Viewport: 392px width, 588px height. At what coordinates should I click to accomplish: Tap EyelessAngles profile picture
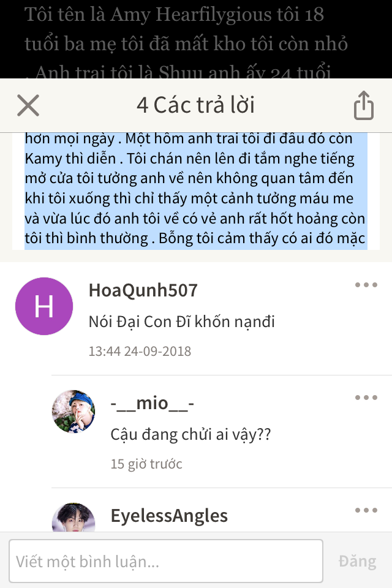pyautogui.click(x=73, y=518)
